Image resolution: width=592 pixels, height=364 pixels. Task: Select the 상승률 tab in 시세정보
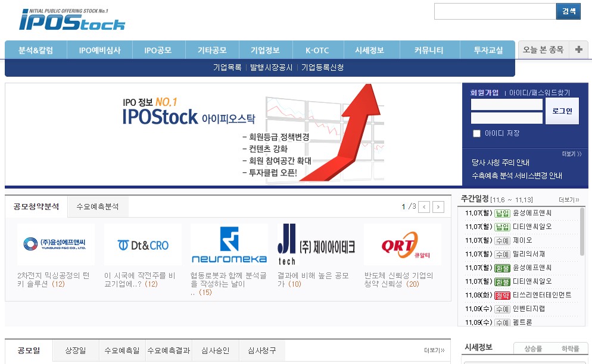point(533,349)
